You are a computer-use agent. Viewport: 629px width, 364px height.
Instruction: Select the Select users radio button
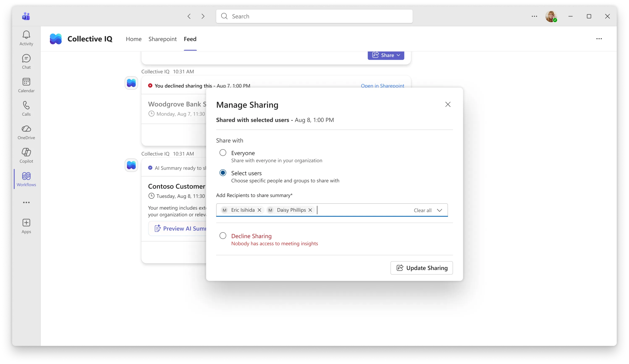223,173
